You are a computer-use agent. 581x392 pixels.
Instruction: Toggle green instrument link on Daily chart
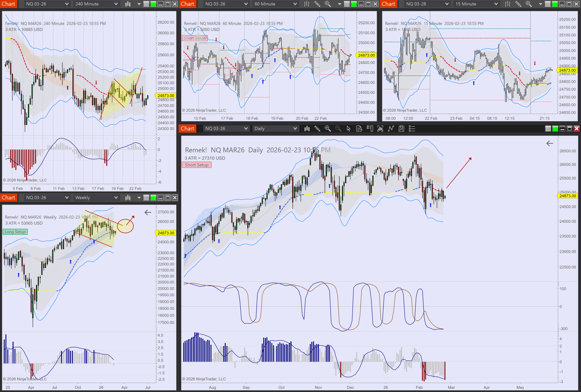point(555,129)
